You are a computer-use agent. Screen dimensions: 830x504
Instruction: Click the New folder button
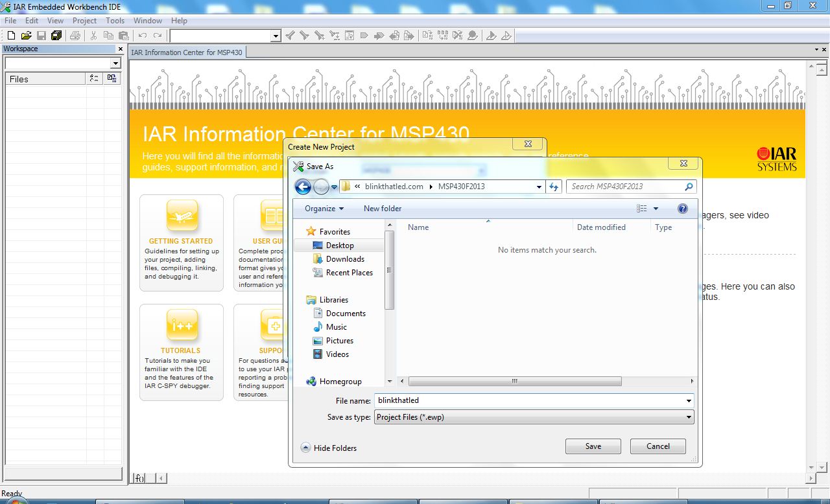pos(383,209)
